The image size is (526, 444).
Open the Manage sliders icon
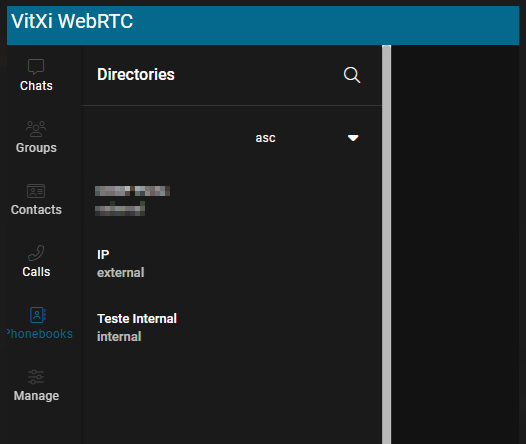coord(36,377)
